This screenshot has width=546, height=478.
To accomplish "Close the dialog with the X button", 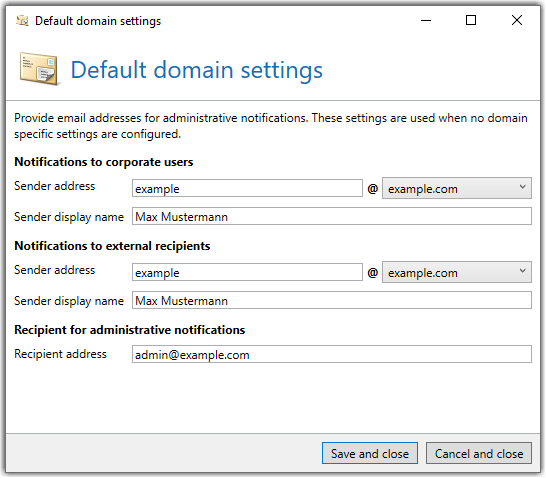I will [x=517, y=21].
